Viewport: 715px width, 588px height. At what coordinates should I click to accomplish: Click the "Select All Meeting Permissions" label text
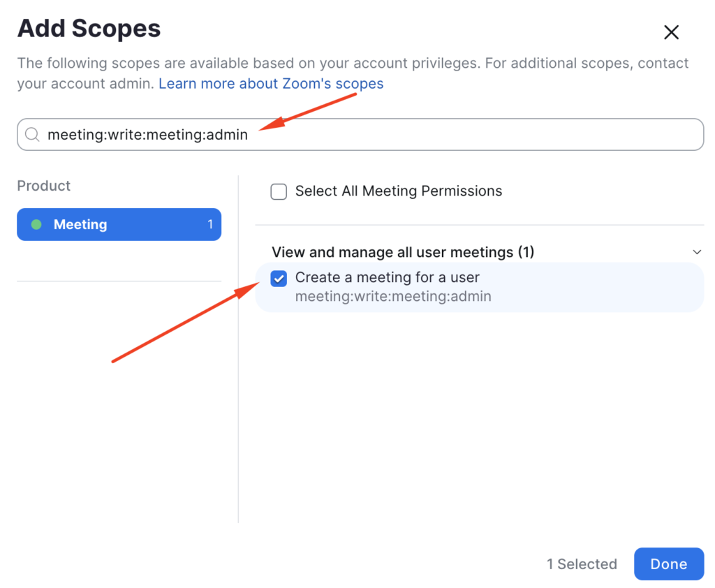(399, 191)
